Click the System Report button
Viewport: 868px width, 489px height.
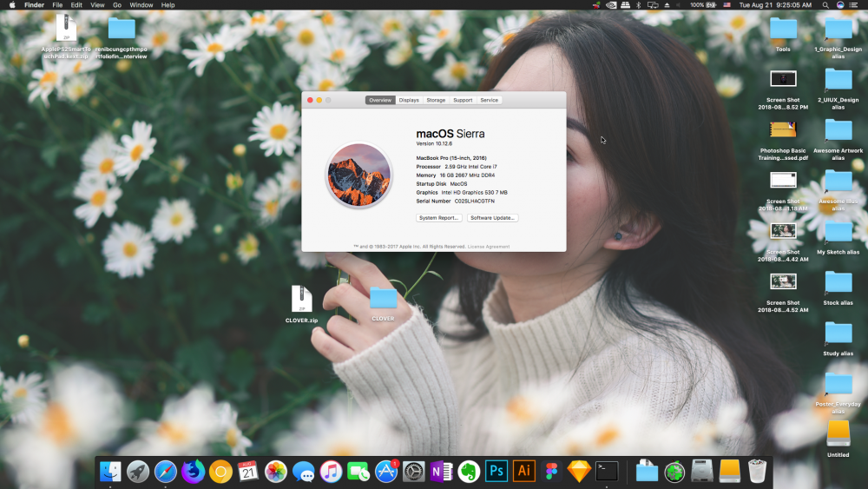click(x=439, y=218)
